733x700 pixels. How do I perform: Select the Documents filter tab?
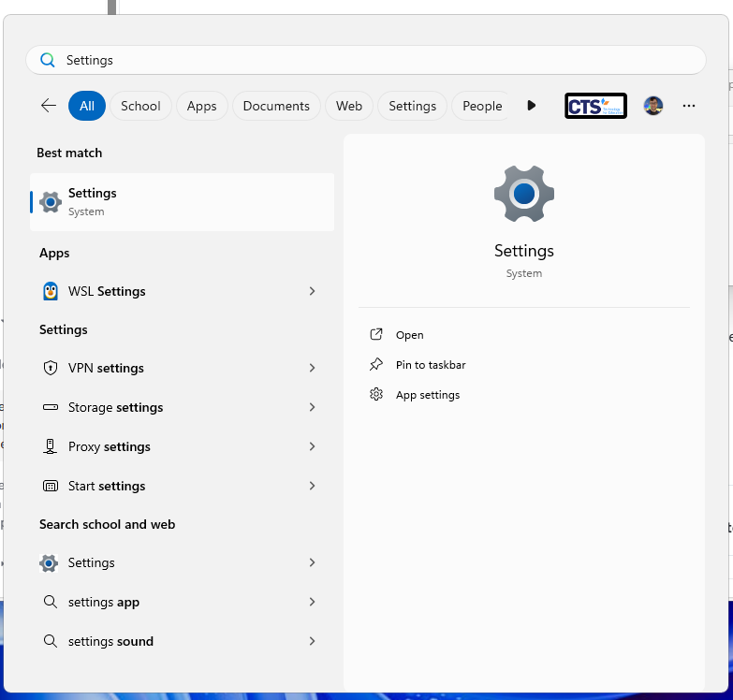[276, 106]
